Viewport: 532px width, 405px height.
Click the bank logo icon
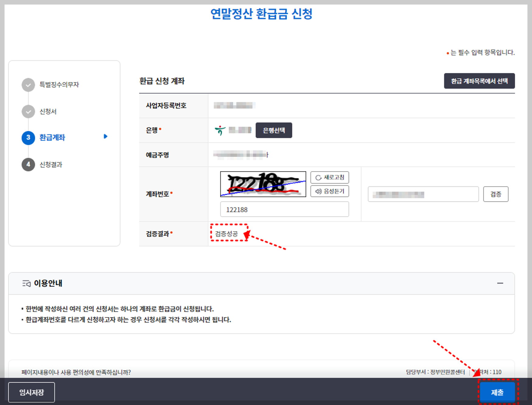[x=220, y=130]
